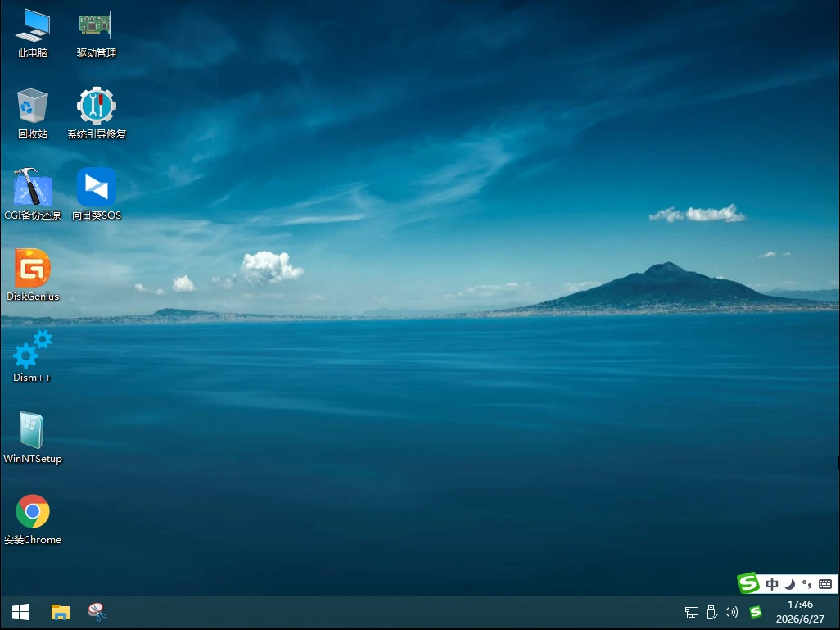This screenshot has height=630, width=840.
Task: Open the Windows Start menu
Action: [20, 612]
